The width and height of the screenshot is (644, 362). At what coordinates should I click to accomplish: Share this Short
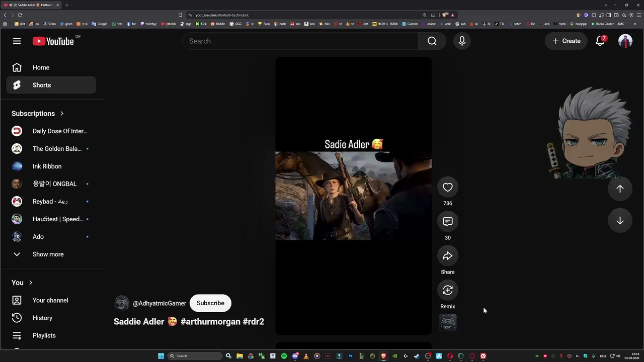448,256
